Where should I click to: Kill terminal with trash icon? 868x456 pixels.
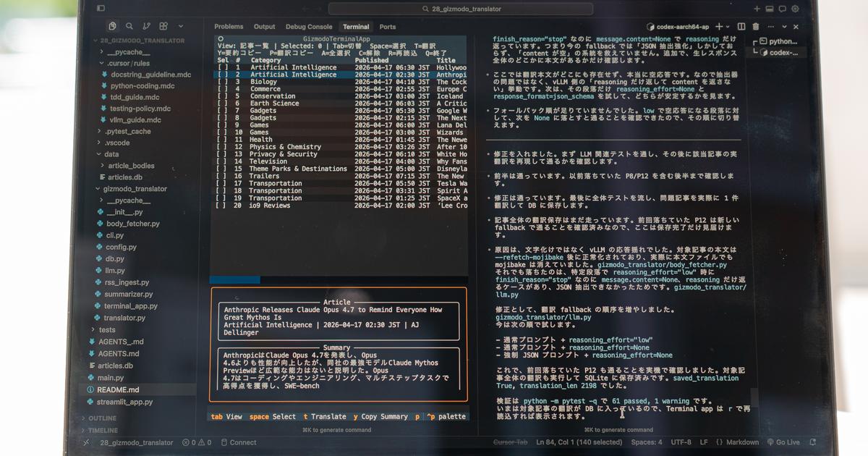click(757, 26)
